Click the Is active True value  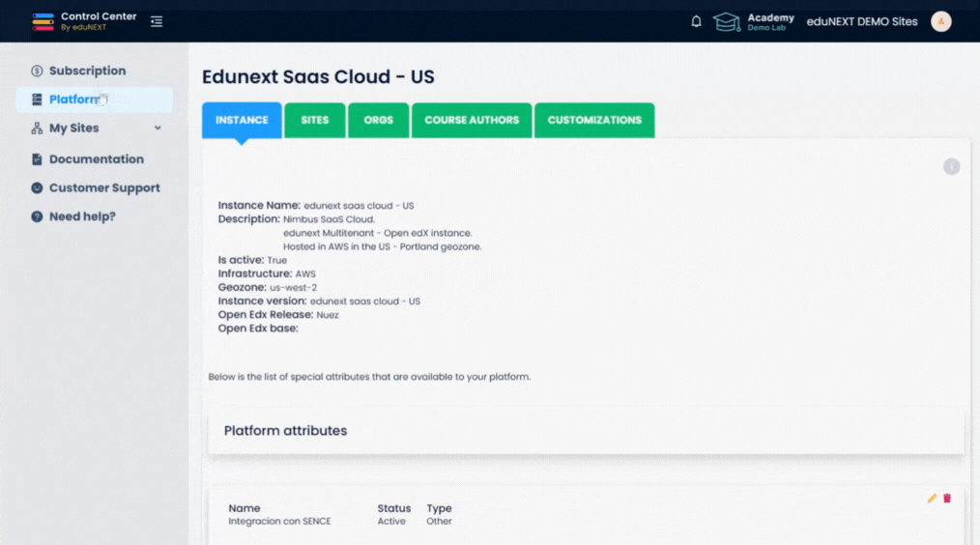click(276, 260)
